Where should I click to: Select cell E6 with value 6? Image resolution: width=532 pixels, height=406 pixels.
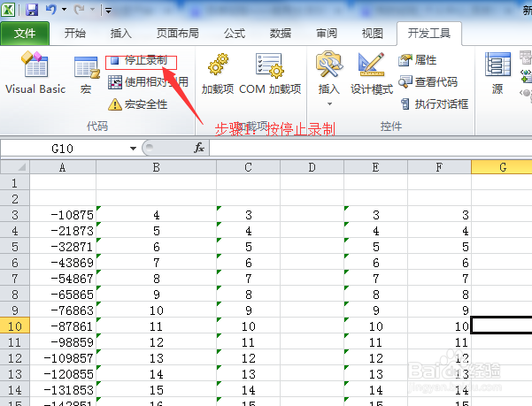pos(375,263)
